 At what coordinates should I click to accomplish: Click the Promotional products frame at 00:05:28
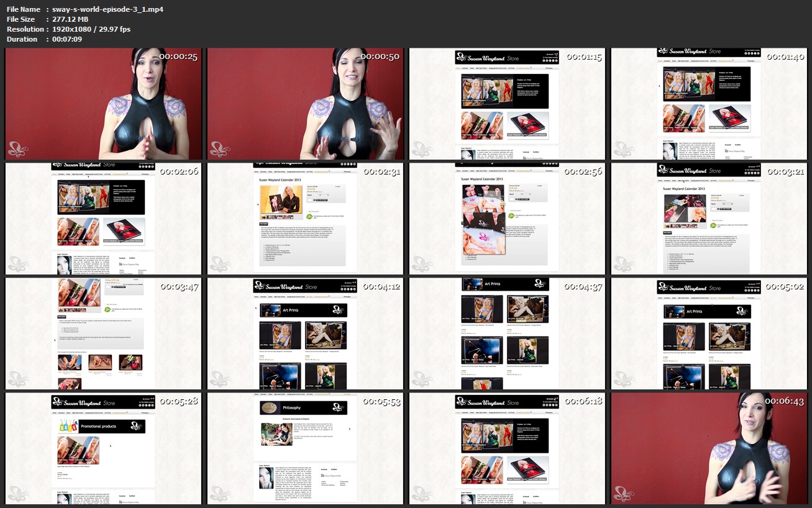[104, 448]
